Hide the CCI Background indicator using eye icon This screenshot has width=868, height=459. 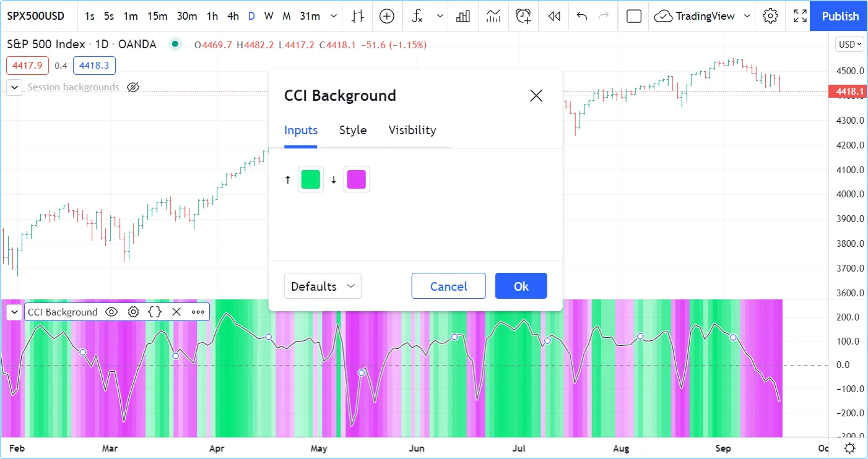tap(111, 312)
